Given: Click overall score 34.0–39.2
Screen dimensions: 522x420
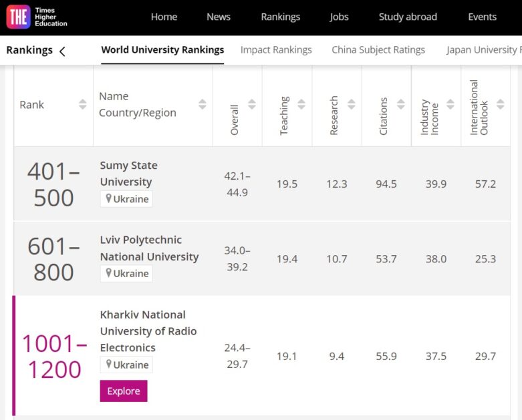Looking at the screenshot, I should click(x=237, y=258).
